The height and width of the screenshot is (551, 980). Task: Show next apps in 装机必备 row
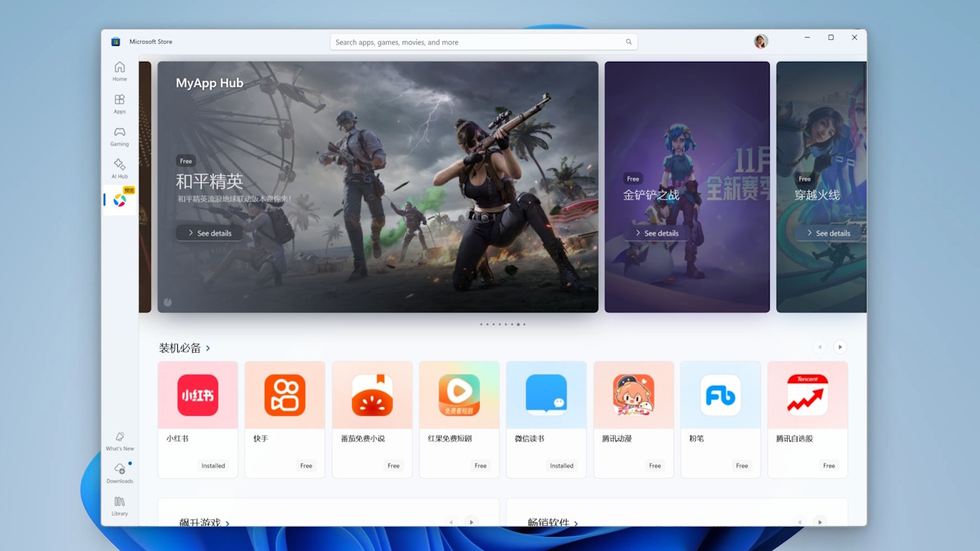[840, 347]
